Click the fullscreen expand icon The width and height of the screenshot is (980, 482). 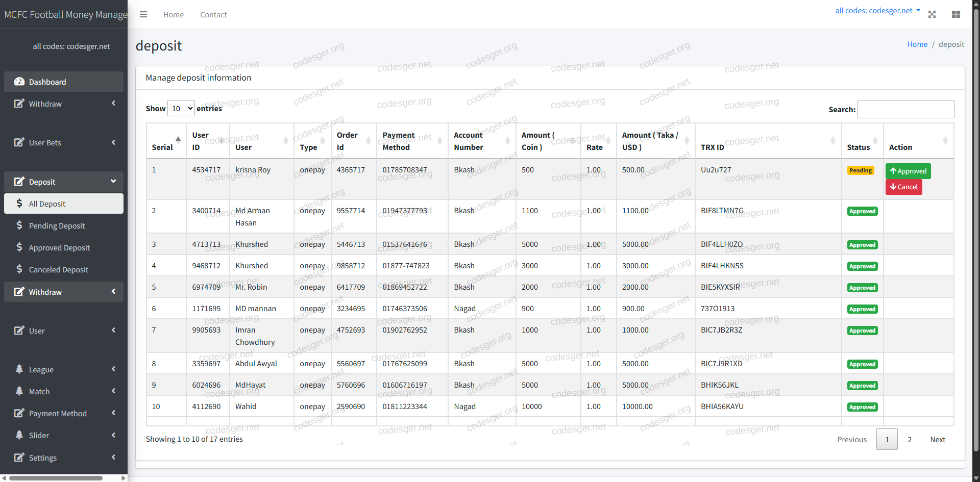pos(932,14)
